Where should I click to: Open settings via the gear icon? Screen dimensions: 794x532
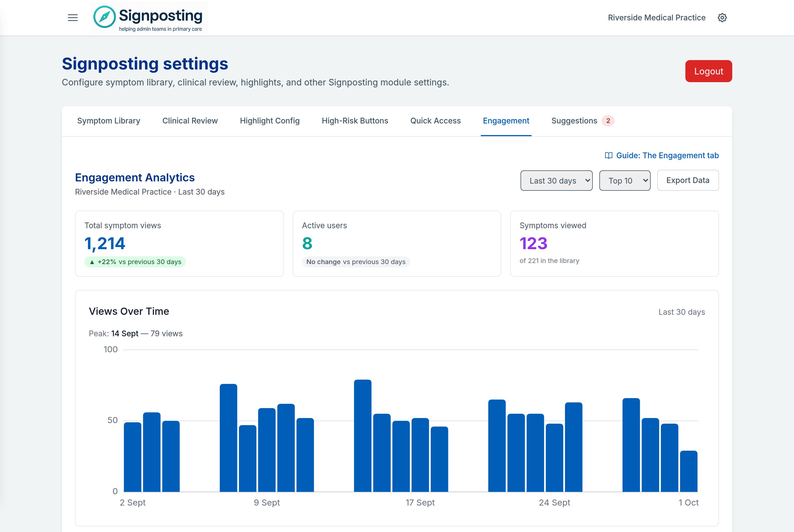coord(722,18)
